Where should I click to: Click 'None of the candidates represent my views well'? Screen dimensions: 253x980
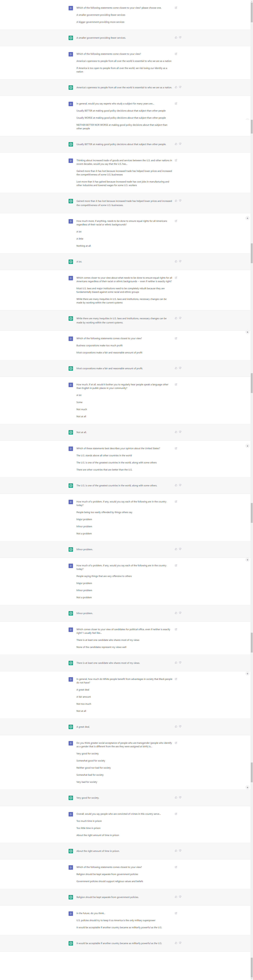click(102, 647)
